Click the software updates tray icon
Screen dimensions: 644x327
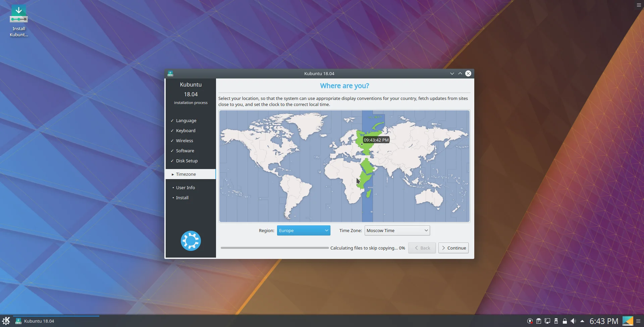tap(530, 321)
